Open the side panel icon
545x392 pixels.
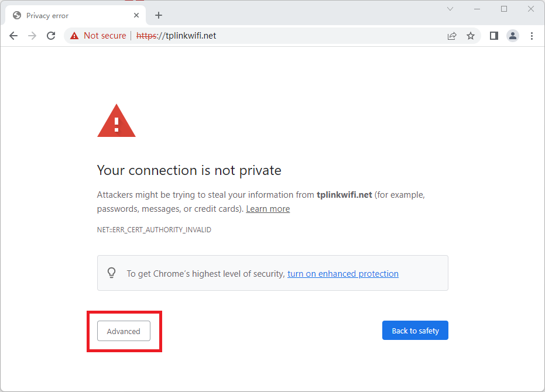tap(494, 36)
